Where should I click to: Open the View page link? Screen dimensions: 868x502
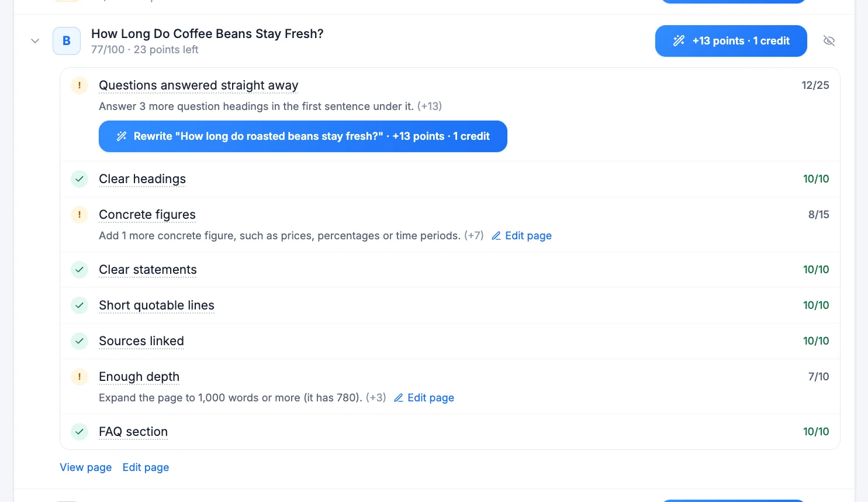coord(86,467)
